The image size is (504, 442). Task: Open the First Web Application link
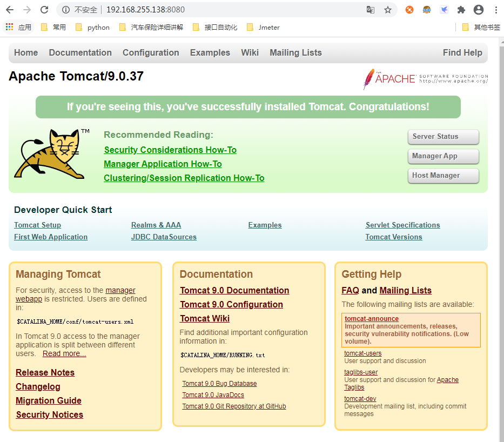(51, 237)
